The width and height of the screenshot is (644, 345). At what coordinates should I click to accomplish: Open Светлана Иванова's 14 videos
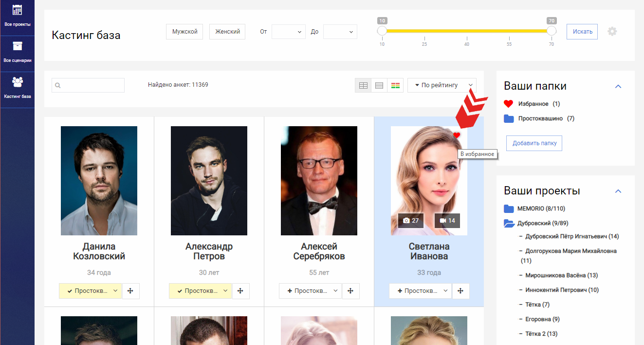click(447, 221)
